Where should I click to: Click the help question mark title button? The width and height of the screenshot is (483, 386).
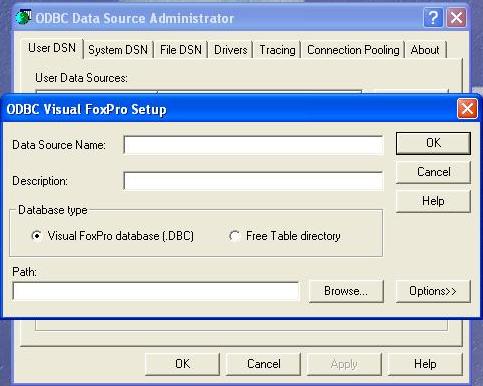[x=433, y=17]
